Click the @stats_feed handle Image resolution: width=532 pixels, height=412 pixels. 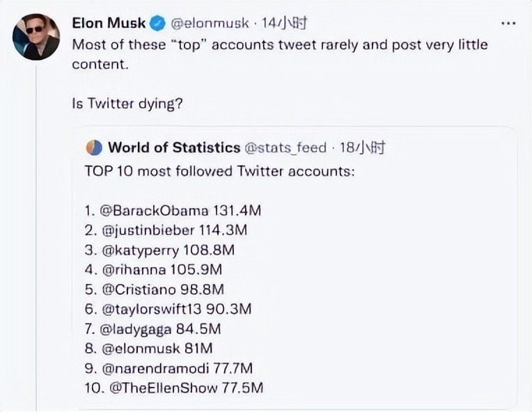tap(285, 148)
